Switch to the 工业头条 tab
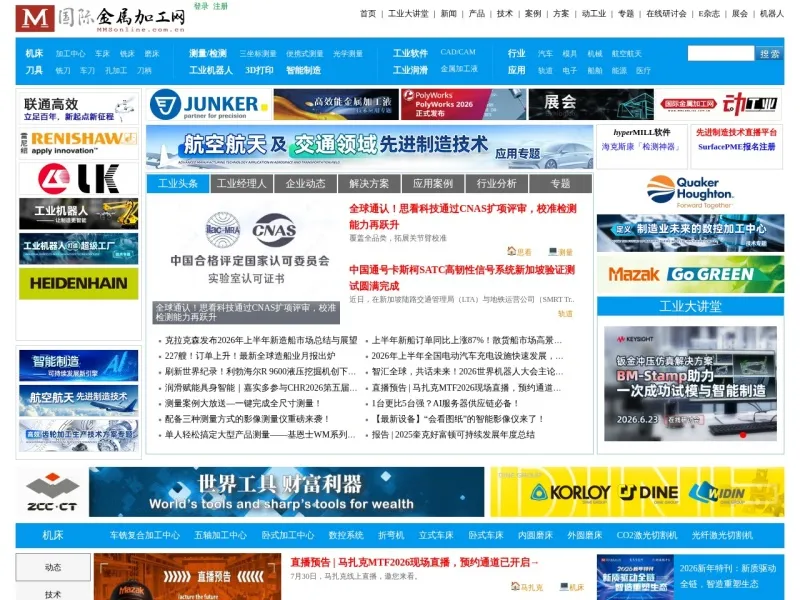Screen dimensions: 800x600 tap(178, 184)
